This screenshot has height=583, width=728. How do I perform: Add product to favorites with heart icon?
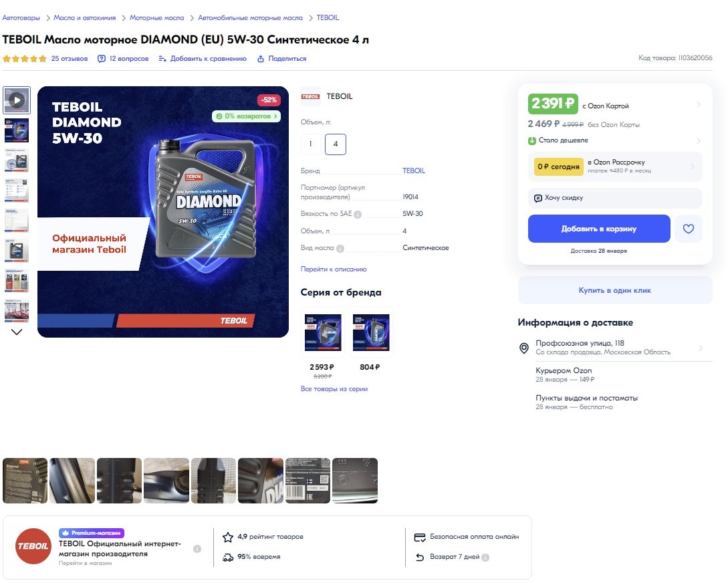click(x=688, y=229)
